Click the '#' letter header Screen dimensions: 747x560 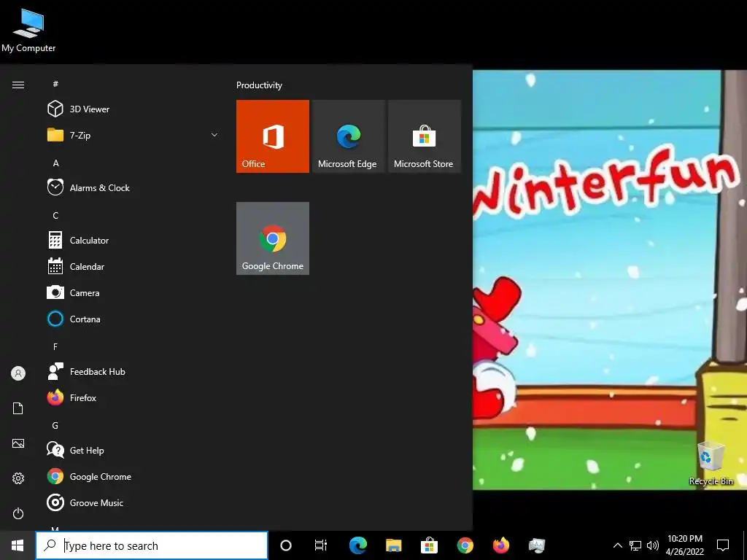click(55, 84)
